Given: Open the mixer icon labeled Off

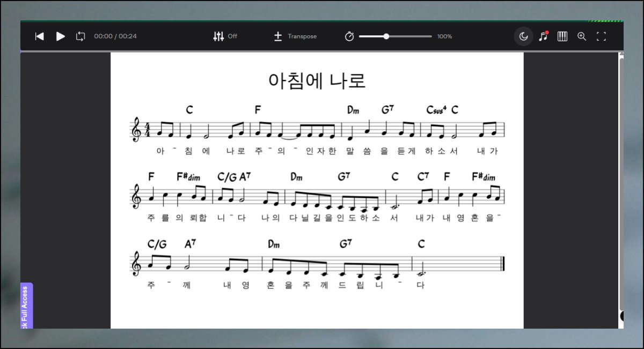Looking at the screenshot, I should click(x=218, y=36).
